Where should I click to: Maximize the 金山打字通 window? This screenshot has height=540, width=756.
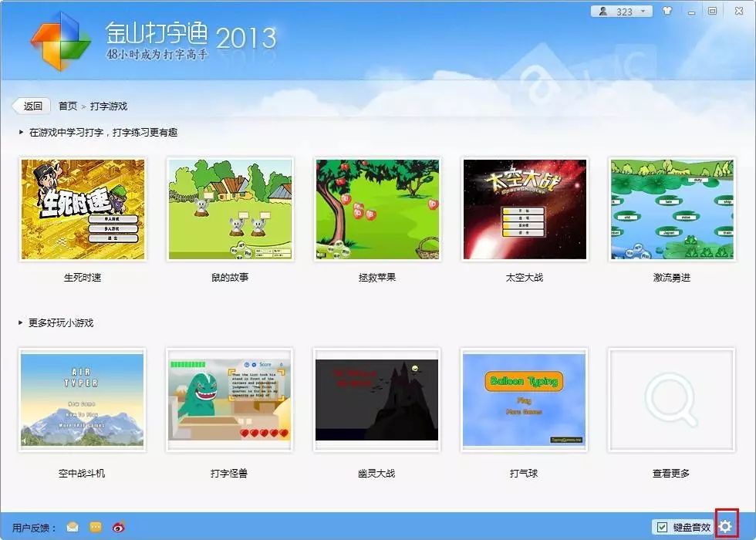pyautogui.click(x=713, y=11)
